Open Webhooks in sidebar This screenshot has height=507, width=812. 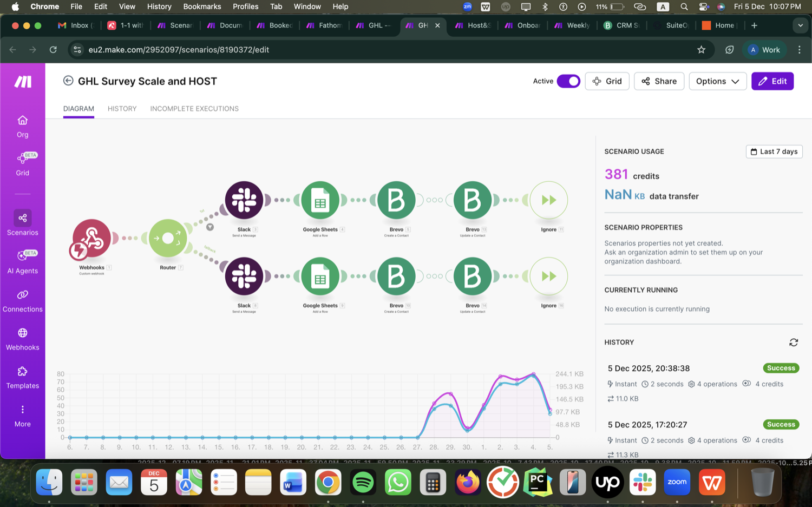(x=23, y=339)
